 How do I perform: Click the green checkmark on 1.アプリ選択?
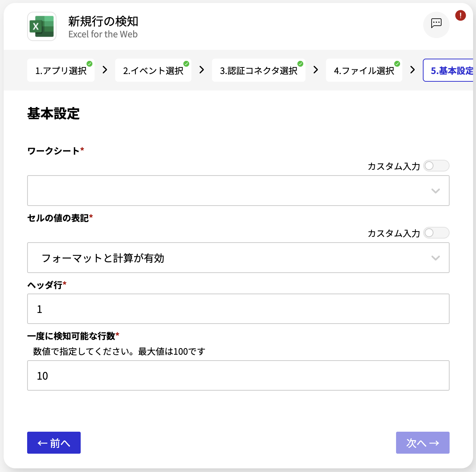pos(89,64)
